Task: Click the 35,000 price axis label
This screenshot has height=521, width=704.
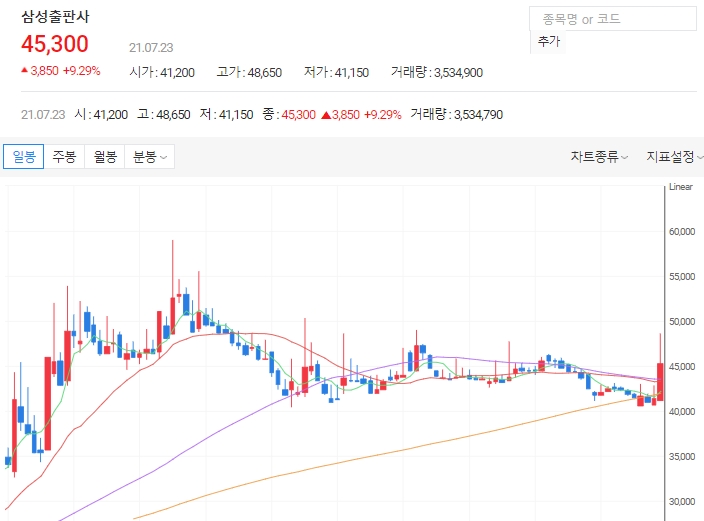Action: (682, 456)
